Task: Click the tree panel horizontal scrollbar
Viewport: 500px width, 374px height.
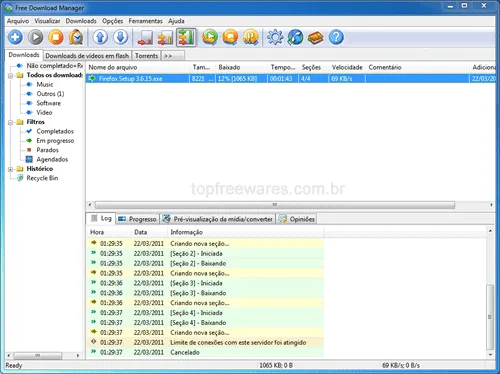Action: pyautogui.click(x=38, y=356)
